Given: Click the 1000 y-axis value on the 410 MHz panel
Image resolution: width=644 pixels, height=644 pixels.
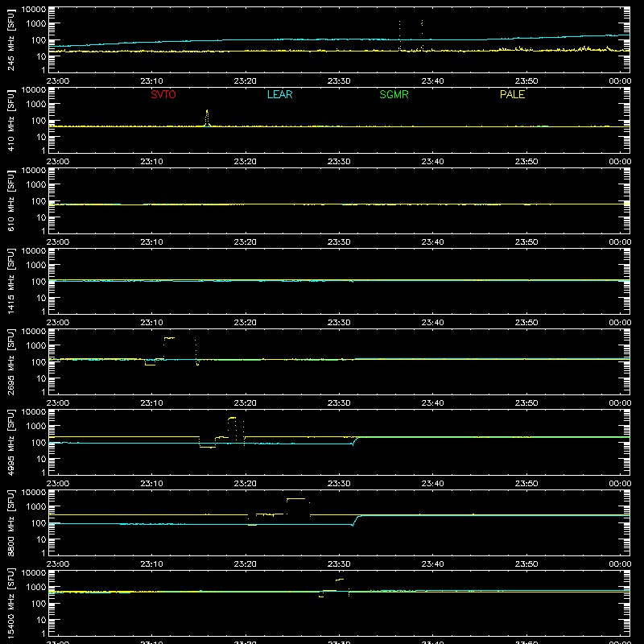Looking at the screenshot, I should coord(36,105).
